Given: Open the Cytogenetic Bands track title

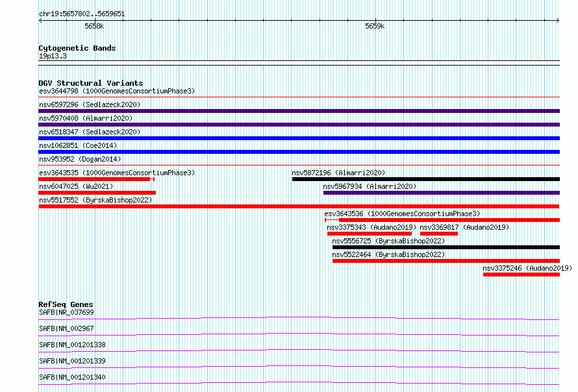Looking at the screenshot, I should tap(77, 48).
